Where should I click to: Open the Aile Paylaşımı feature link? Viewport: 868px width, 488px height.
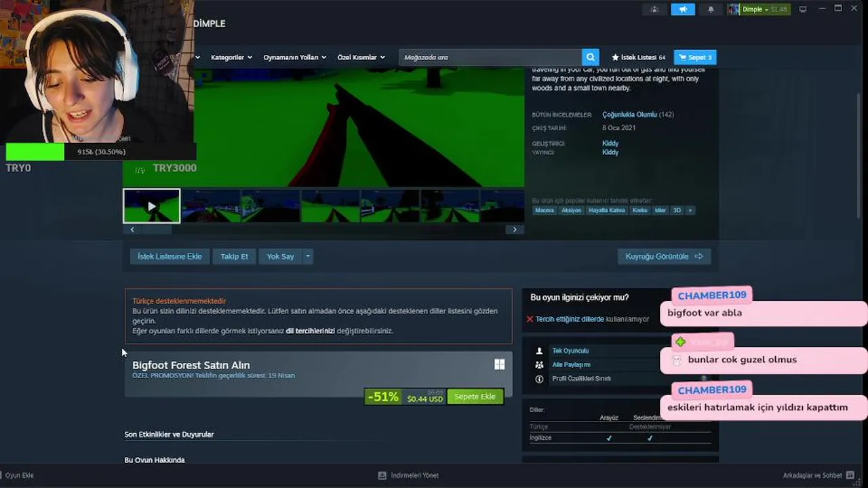coord(571,365)
